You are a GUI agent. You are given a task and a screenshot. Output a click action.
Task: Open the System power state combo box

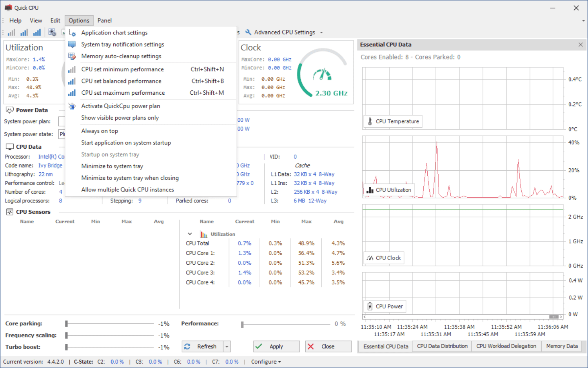[x=62, y=134]
